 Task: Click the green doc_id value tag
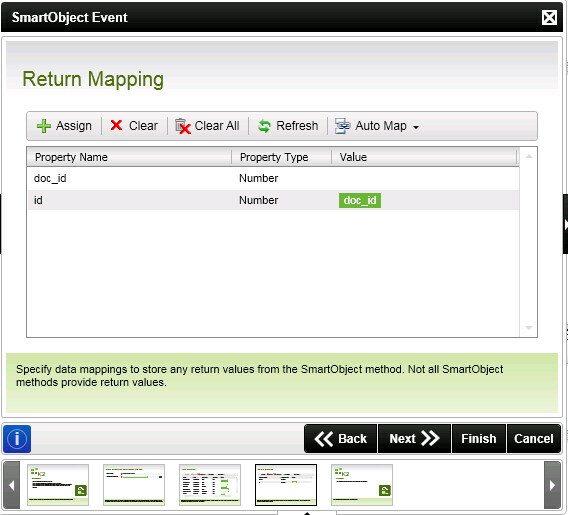pos(360,200)
